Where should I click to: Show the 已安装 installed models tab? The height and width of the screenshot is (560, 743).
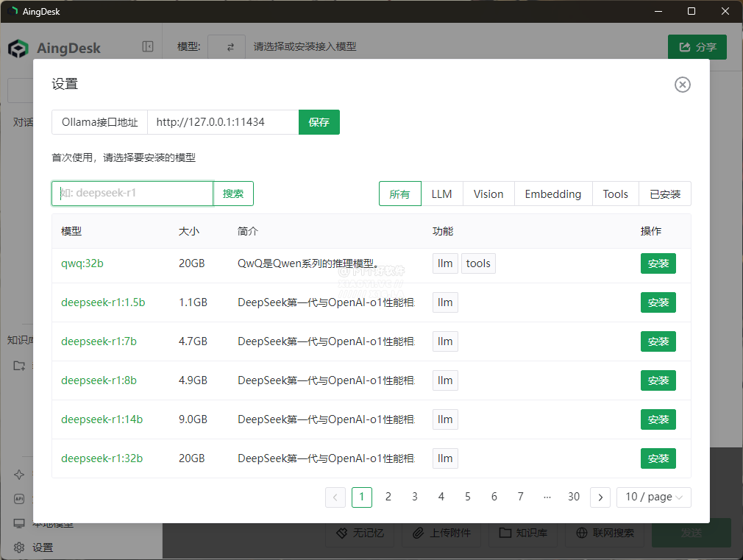point(665,194)
